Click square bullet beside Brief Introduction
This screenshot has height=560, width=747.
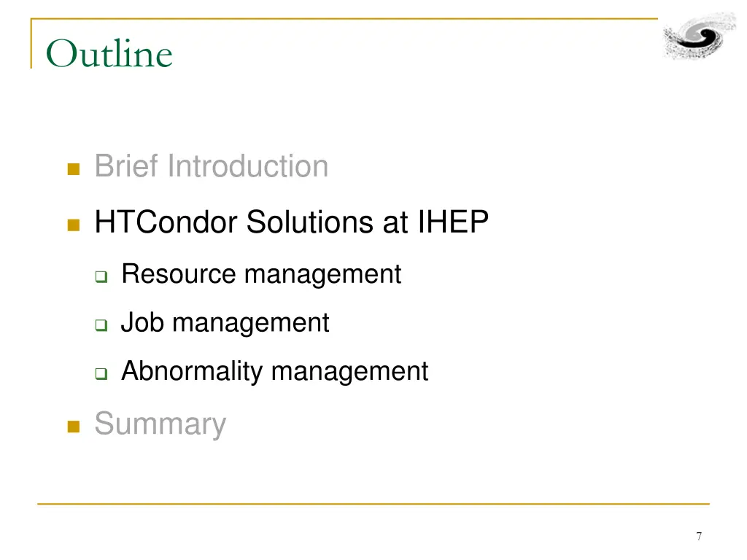pos(74,169)
